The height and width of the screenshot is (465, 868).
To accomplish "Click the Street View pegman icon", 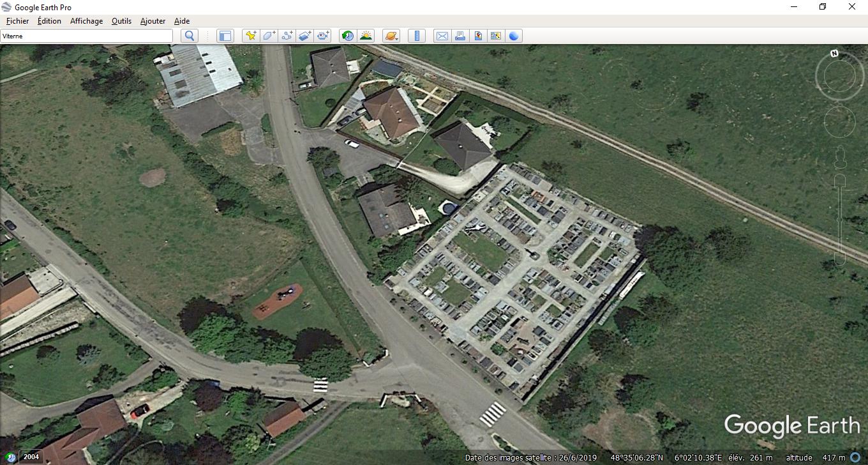I will pyautogui.click(x=840, y=157).
